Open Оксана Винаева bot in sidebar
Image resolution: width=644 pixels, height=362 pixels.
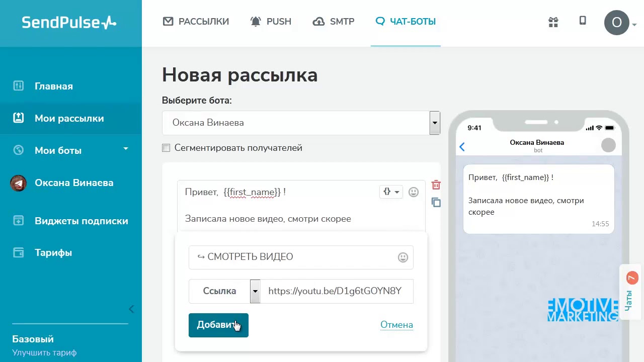[x=74, y=183]
